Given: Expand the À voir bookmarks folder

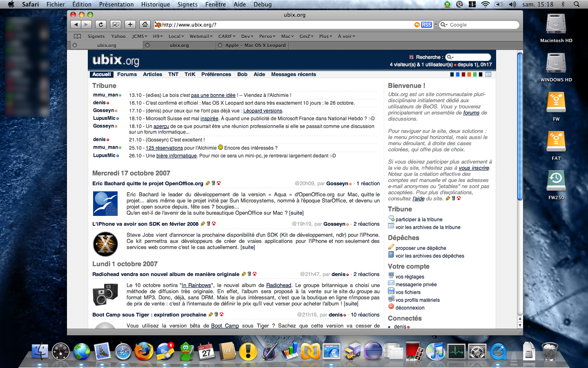Looking at the screenshot, I should 346,36.
